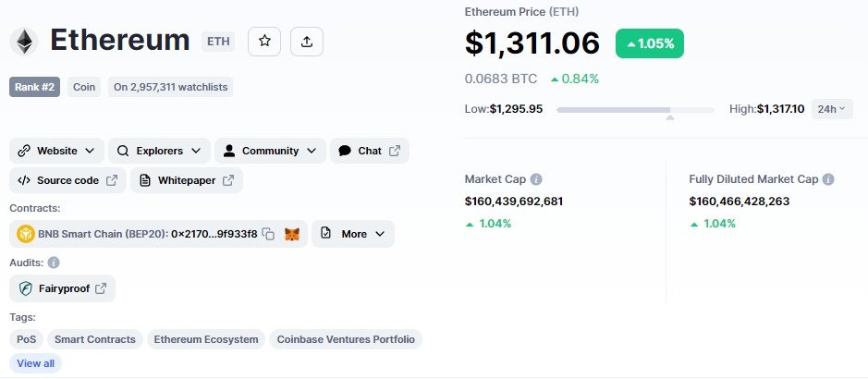Viewport: 868px width, 379px height.
Task: Click Market Cap info icon
Action: tap(536, 179)
